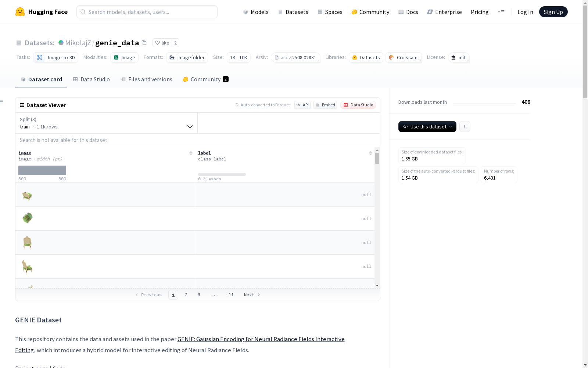
Task: Sort by the image column arrows
Action: tap(191, 153)
